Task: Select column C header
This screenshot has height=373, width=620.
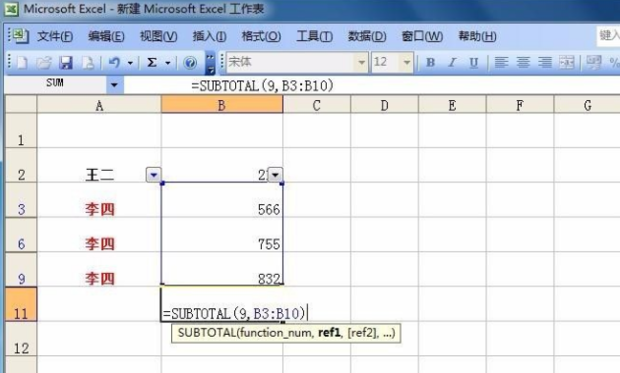Action: tap(317, 105)
